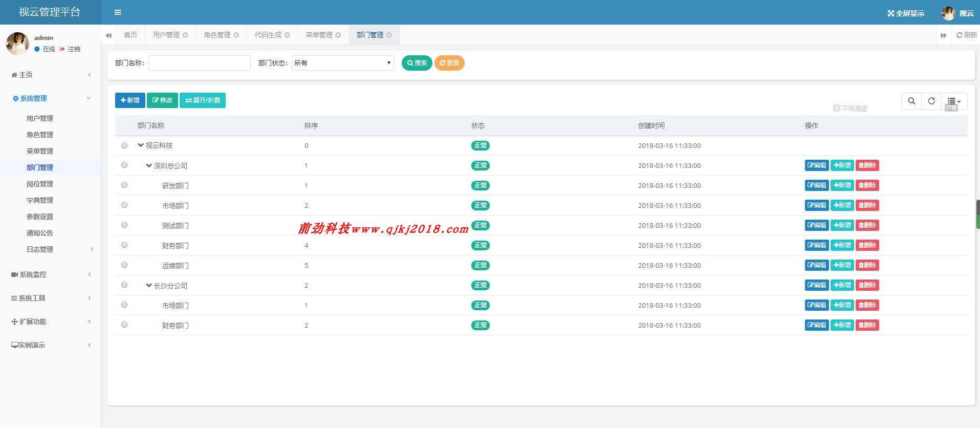Open 菜单管理 in the sidebar
Screen dimensions: 980x428
40,151
